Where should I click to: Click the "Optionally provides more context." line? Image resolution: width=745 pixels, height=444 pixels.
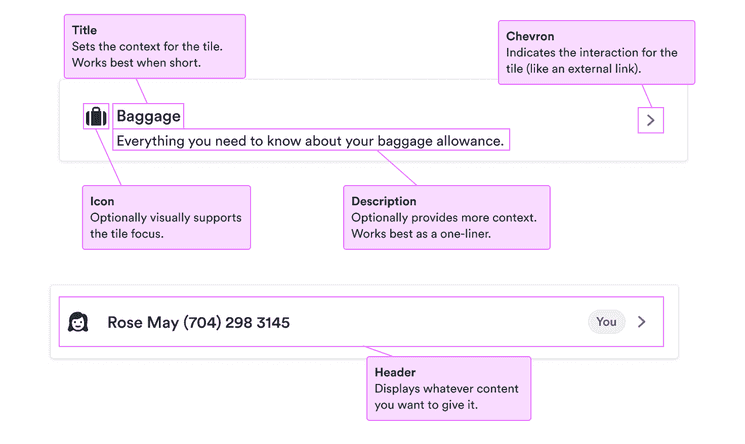tap(444, 218)
